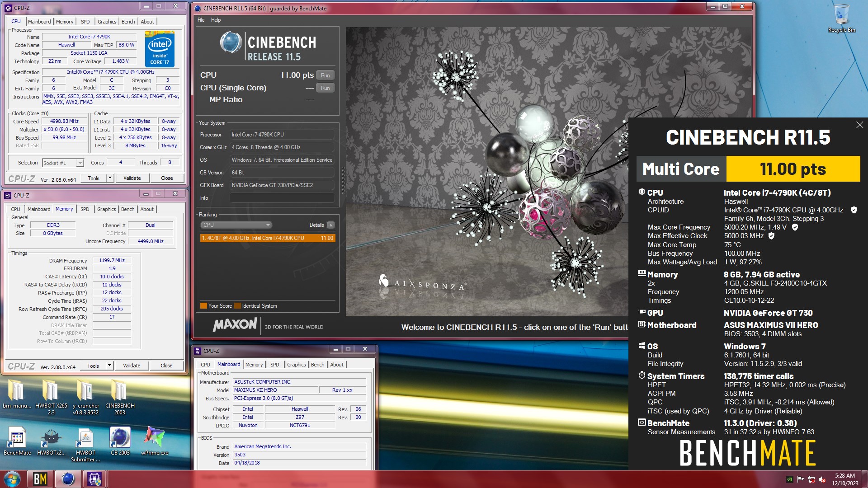Click the BenchMate BM taskbar icon
The width and height of the screenshot is (868, 488).
pyautogui.click(x=41, y=479)
